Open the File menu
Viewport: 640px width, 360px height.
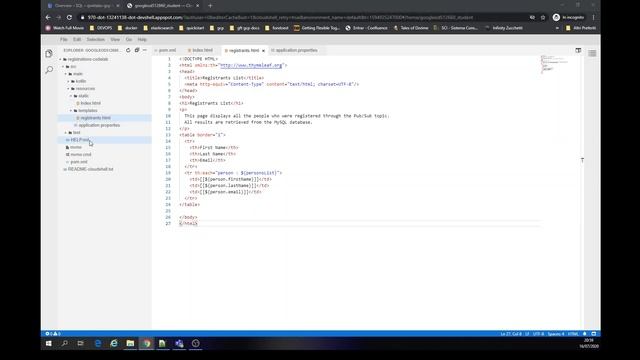click(x=64, y=40)
